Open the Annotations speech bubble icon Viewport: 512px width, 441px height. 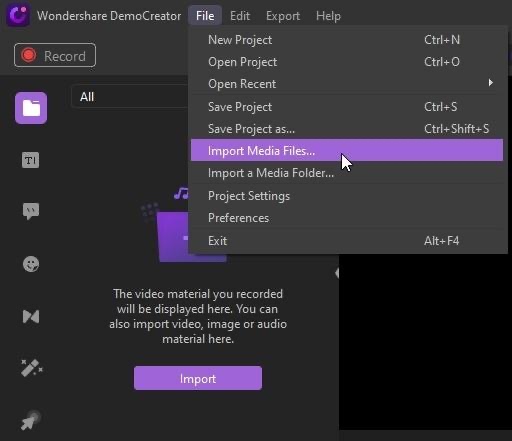[31, 211]
